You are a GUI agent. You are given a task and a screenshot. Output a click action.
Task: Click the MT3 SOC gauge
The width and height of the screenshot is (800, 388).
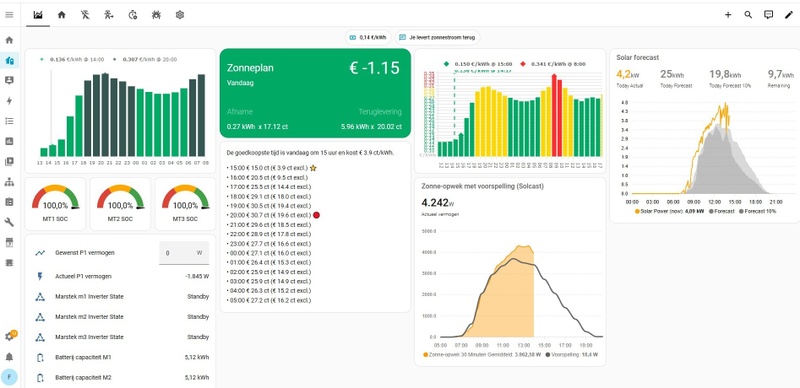[x=185, y=204]
